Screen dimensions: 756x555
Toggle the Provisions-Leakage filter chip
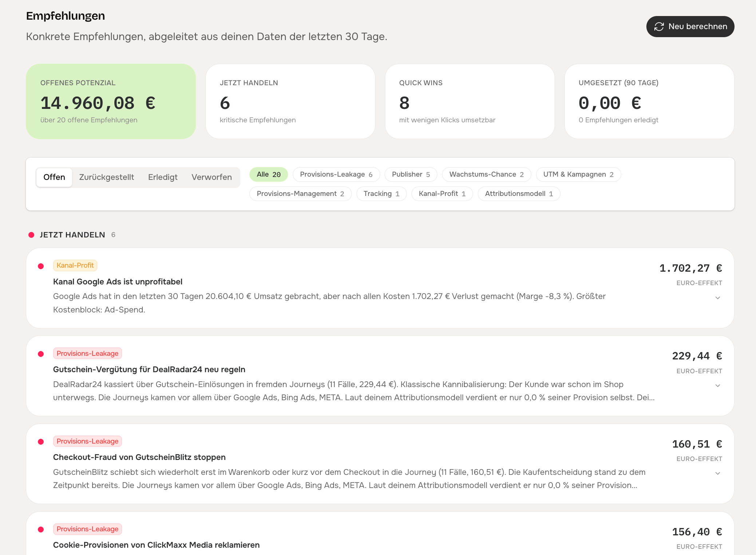pyautogui.click(x=336, y=174)
